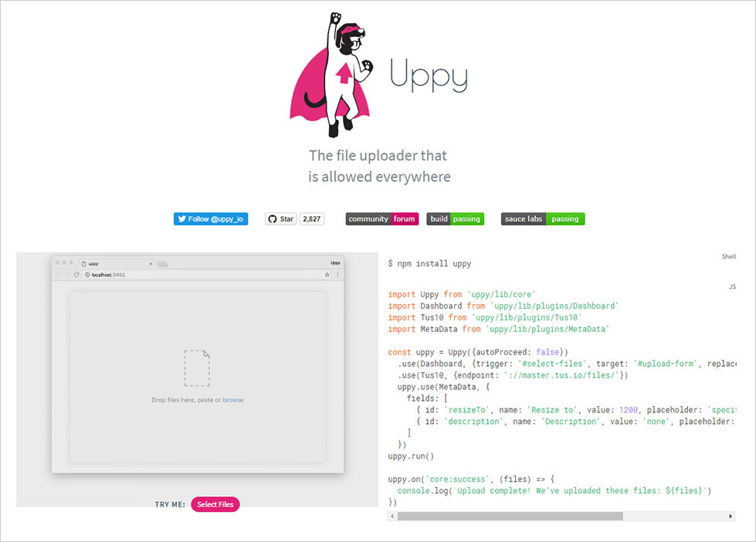Click the reload icon in the browser mockup

click(x=75, y=273)
